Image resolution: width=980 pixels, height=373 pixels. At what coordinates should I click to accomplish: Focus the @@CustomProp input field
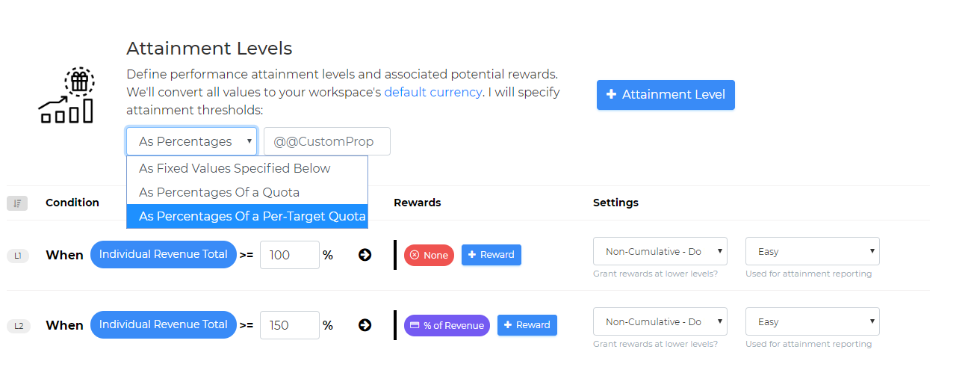pyautogui.click(x=327, y=141)
